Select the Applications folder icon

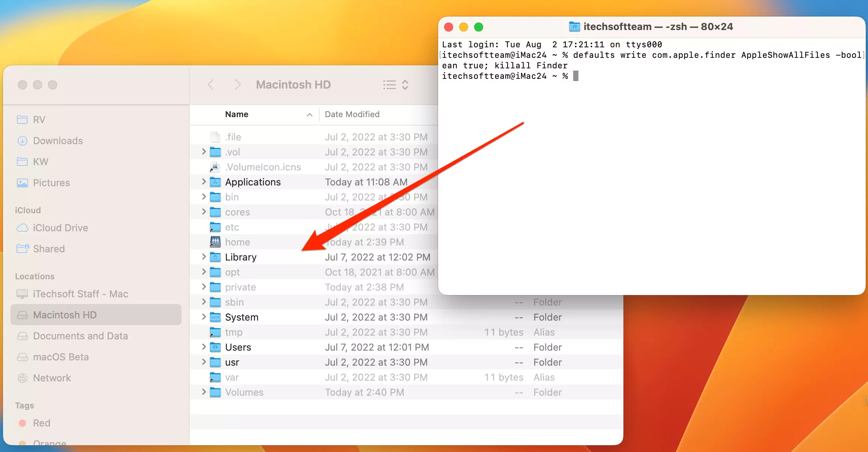pos(215,182)
